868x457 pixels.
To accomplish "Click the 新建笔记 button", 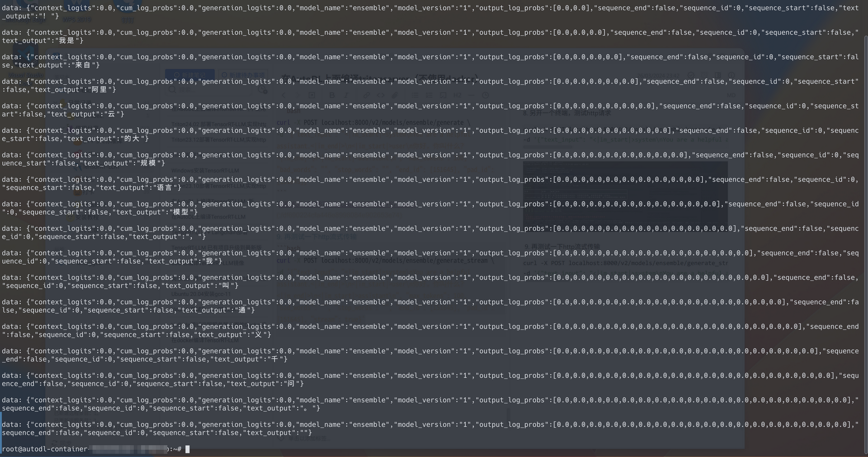I will click(x=190, y=75).
